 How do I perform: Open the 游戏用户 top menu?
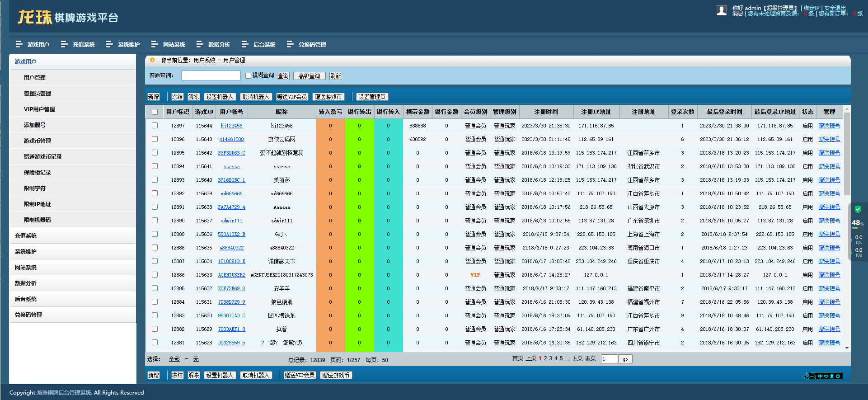point(33,44)
